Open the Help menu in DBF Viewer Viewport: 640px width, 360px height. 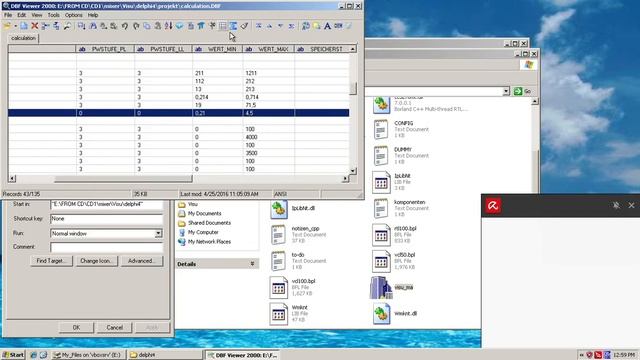pyautogui.click(x=93, y=15)
